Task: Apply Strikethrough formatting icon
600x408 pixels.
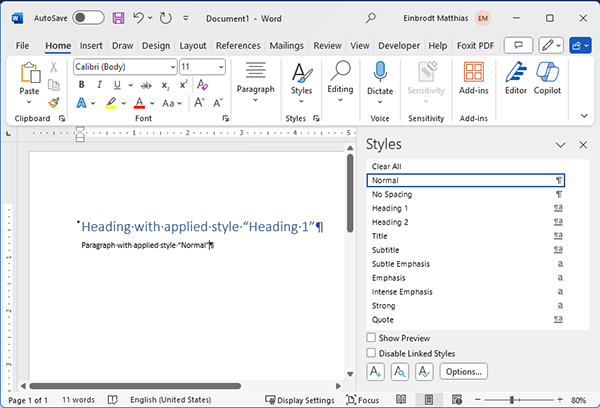Action: pyautogui.click(x=146, y=85)
